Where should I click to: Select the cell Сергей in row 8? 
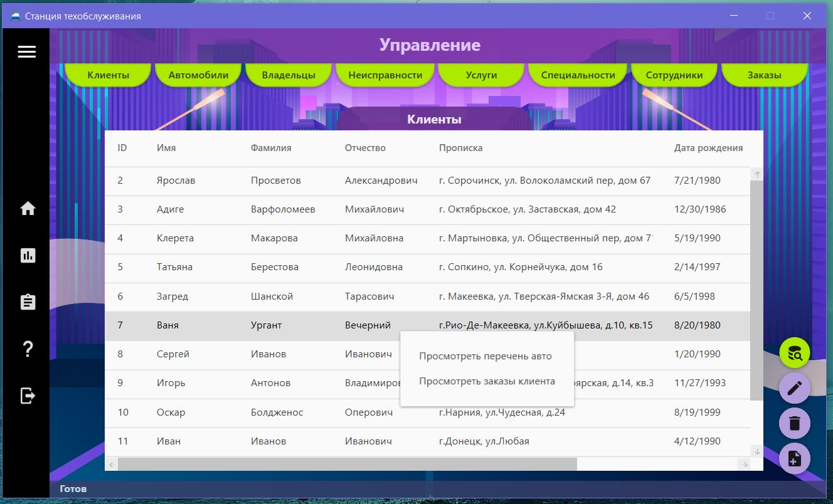[173, 354]
